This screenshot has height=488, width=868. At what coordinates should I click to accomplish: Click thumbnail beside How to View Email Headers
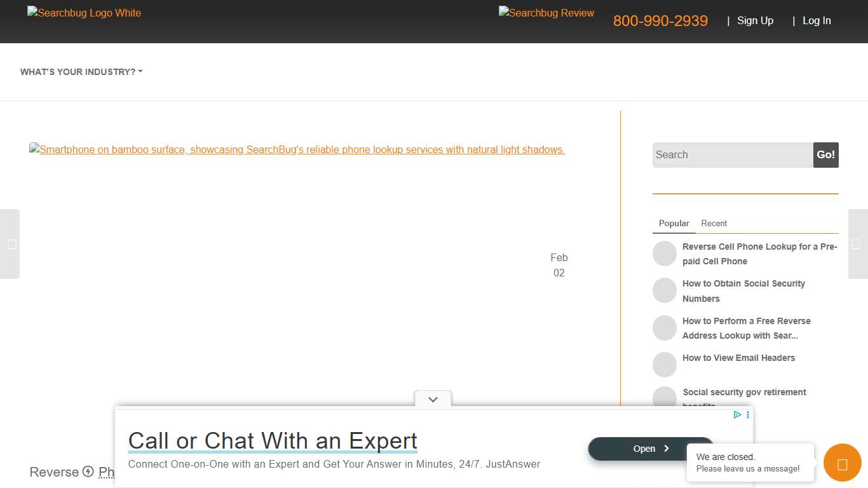tap(665, 365)
